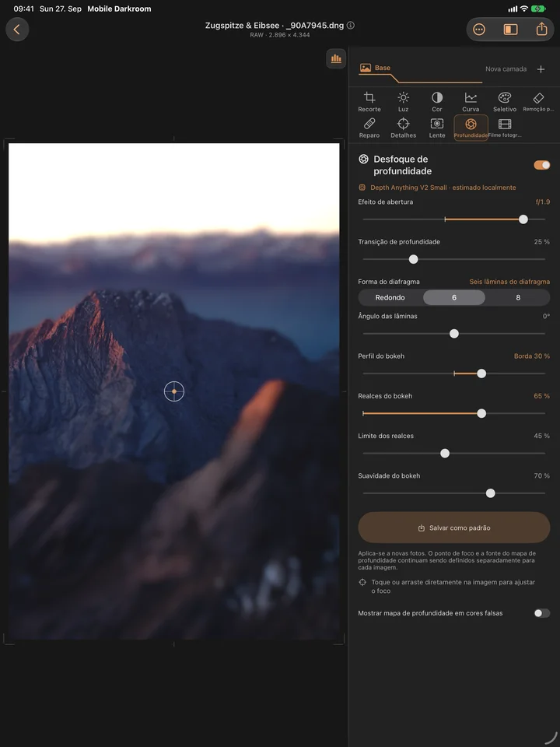Open the Recorte crop tool

(x=369, y=102)
